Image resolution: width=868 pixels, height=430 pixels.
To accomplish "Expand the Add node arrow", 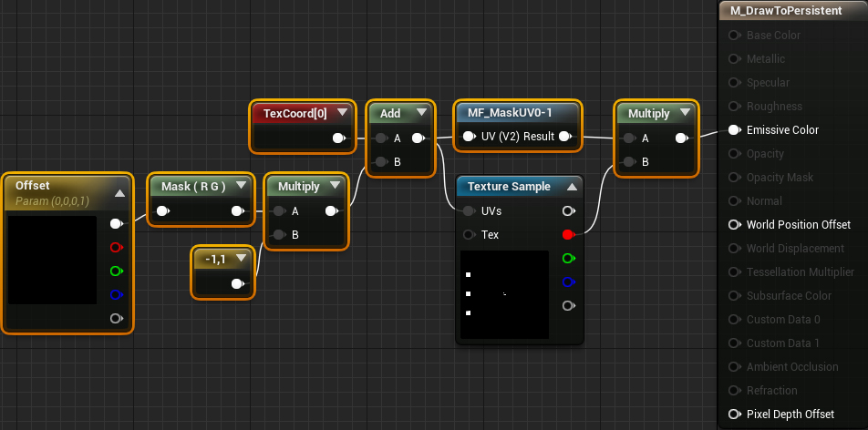I will [x=422, y=112].
